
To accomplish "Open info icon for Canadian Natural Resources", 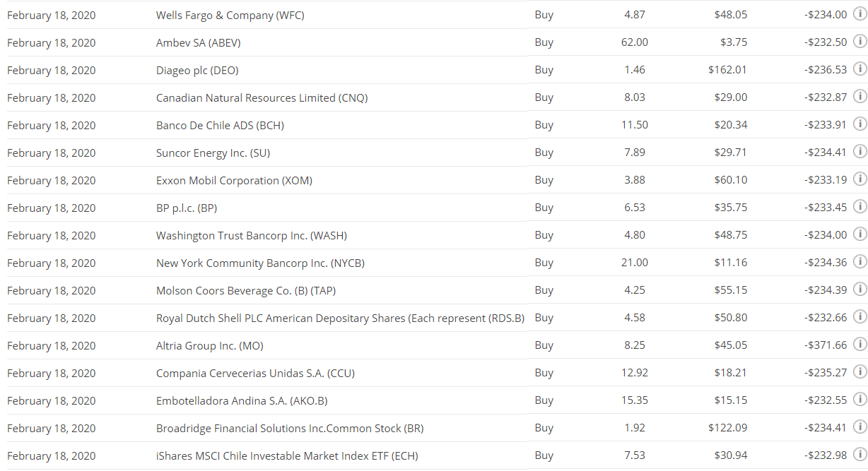I will (x=860, y=96).
